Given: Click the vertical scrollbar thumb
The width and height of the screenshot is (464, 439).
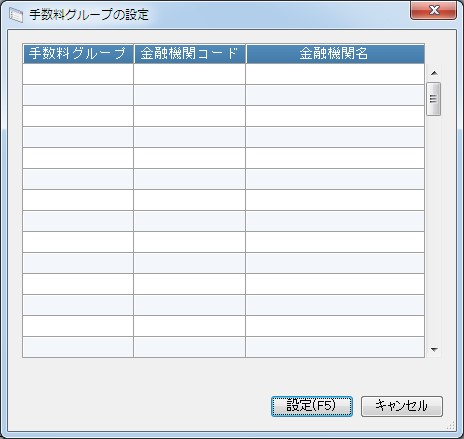Looking at the screenshot, I should [x=434, y=99].
